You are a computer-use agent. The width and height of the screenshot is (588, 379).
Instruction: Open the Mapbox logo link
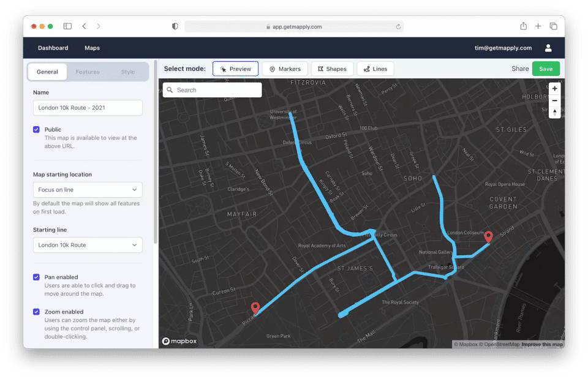click(179, 341)
